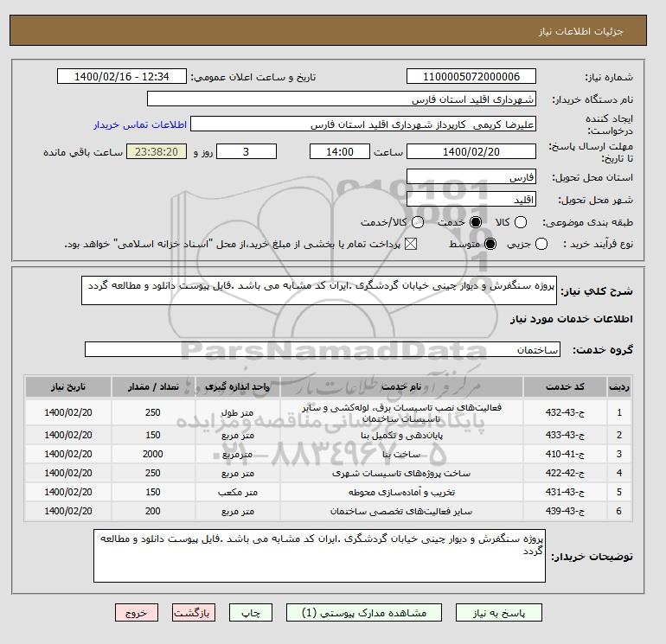
Task: Click buyer organization field شهرداری اقلید
Action: [x=342, y=99]
